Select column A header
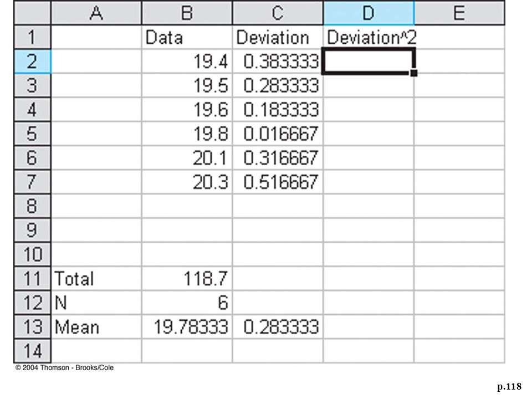 (96, 13)
